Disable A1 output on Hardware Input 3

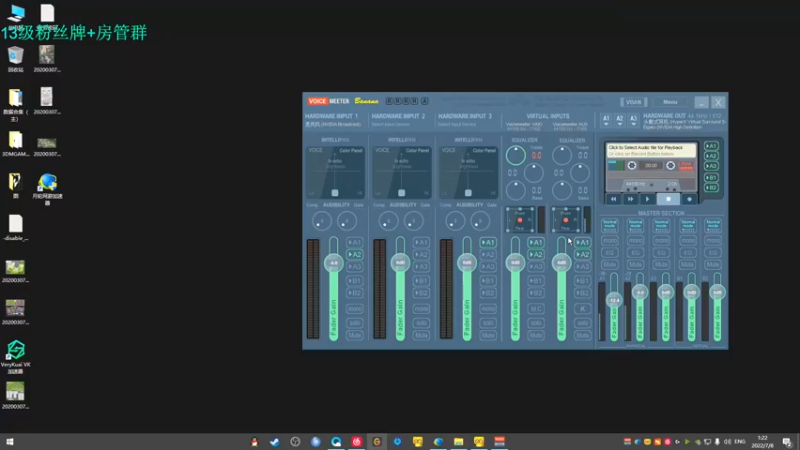(488, 242)
